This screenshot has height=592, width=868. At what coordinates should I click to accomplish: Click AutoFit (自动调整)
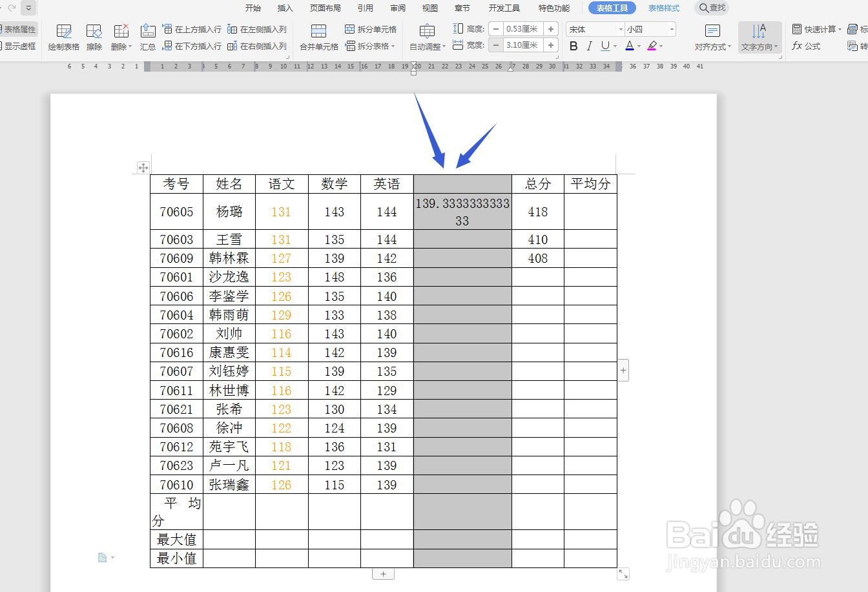coord(427,37)
